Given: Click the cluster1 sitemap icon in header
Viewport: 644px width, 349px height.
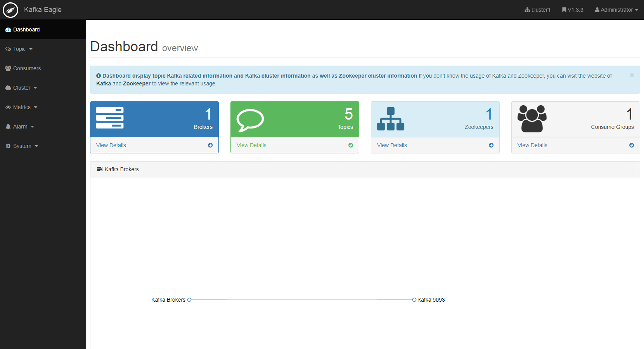Looking at the screenshot, I should click(x=527, y=10).
